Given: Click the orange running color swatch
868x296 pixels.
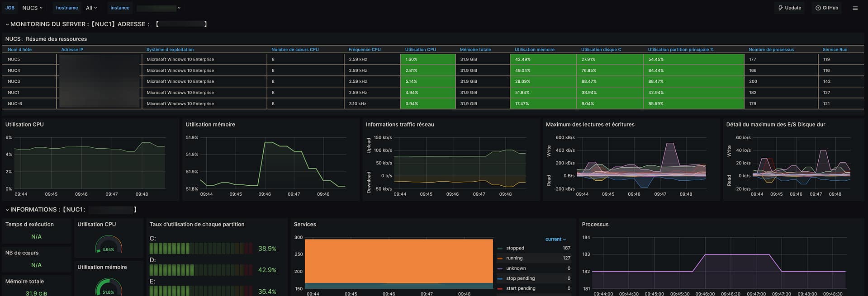Looking at the screenshot, I should coord(500,258).
